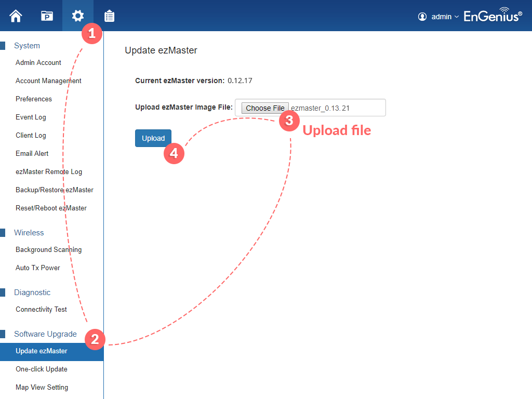Click the EnGenius logo
Image resolution: width=532 pixels, height=399 pixels.
click(493, 16)
